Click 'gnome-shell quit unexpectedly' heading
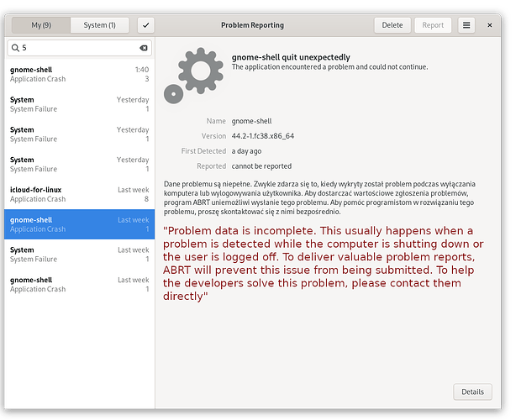This screenshot has width=521, height=420. pyautogui.click(x=291, y=57)
